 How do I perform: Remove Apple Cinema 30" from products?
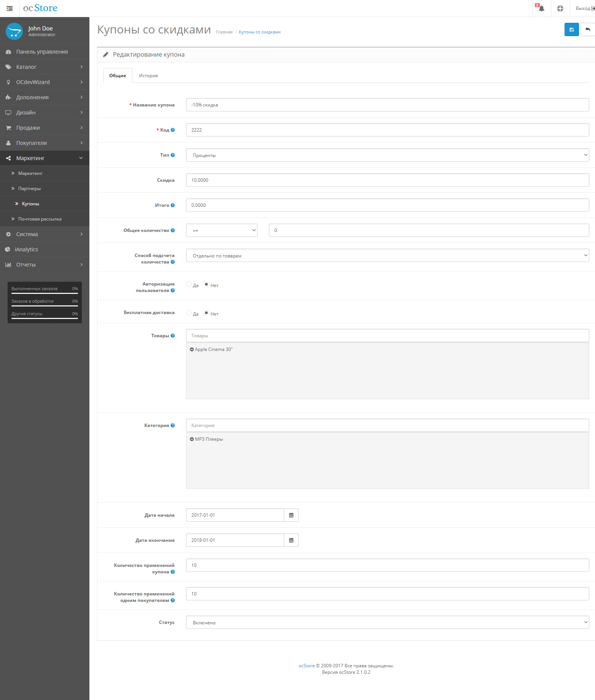192,349
